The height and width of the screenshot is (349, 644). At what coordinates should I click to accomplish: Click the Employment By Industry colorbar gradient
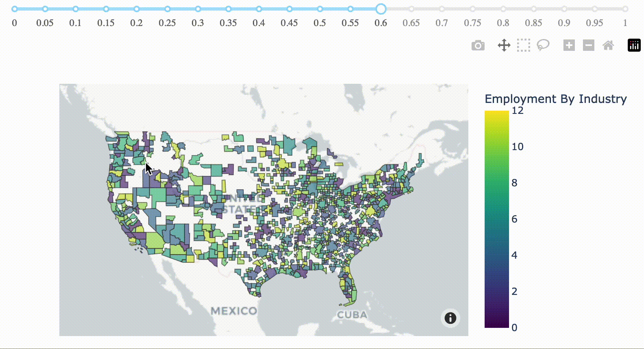(x=497, y=219)
